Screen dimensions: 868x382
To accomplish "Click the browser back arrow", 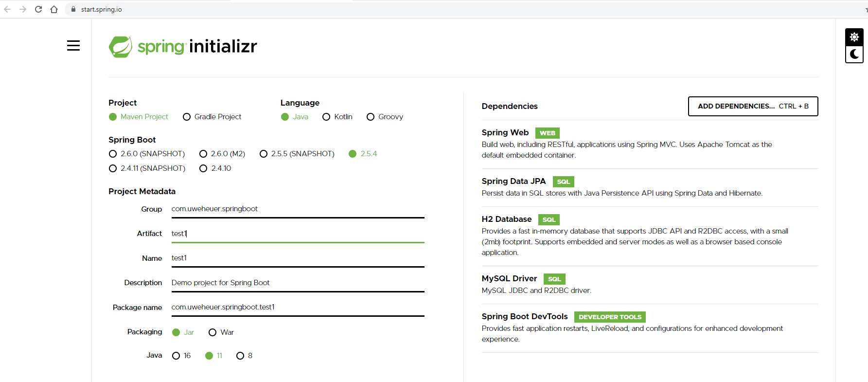I will (x=7, y=9).
